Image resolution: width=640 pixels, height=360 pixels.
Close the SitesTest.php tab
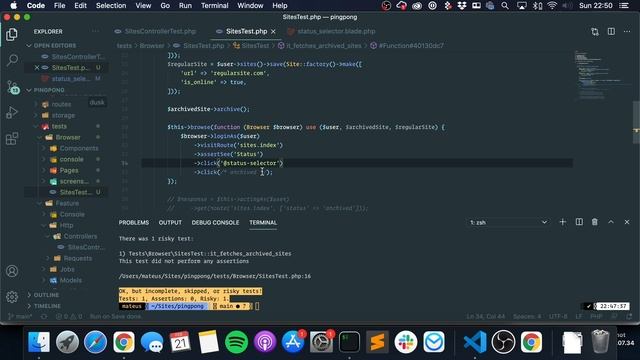(x=273, y=31)
